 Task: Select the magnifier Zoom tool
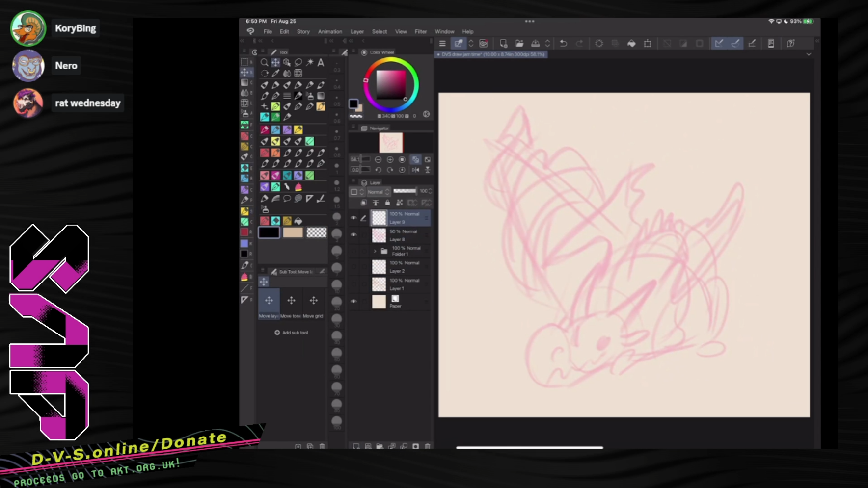click(264, 62)
